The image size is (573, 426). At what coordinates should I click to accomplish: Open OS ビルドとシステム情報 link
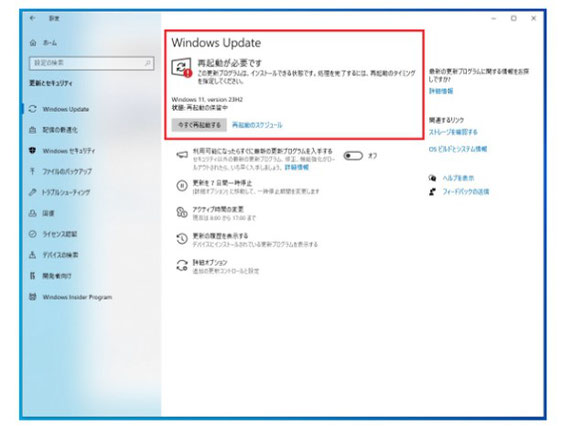coord(458,149)
